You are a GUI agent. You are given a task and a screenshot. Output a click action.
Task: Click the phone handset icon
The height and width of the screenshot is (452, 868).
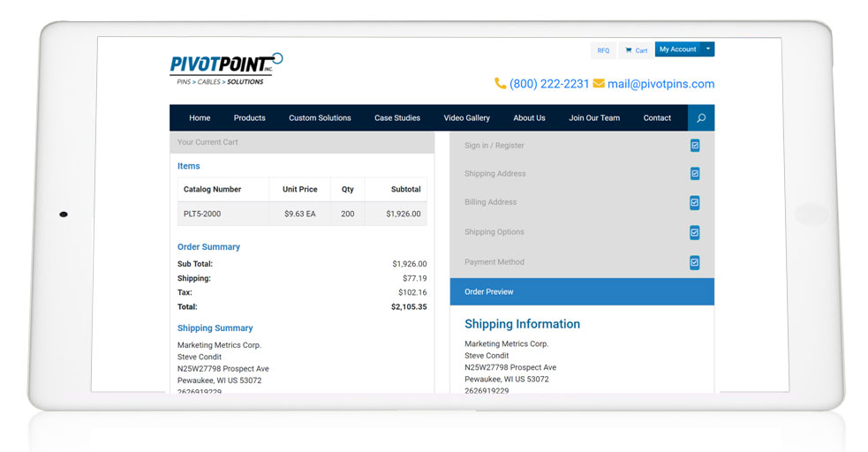click(500, 83)
